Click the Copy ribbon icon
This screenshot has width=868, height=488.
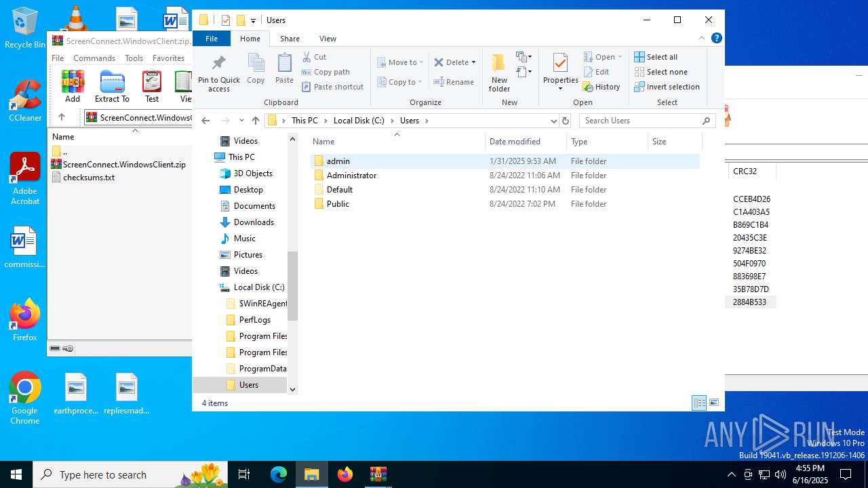256,64
